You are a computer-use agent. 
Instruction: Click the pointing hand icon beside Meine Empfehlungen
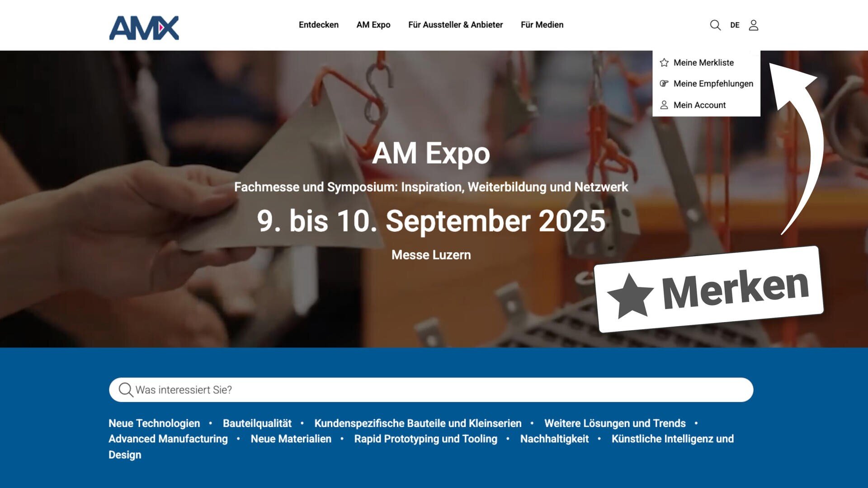point(664,84)
